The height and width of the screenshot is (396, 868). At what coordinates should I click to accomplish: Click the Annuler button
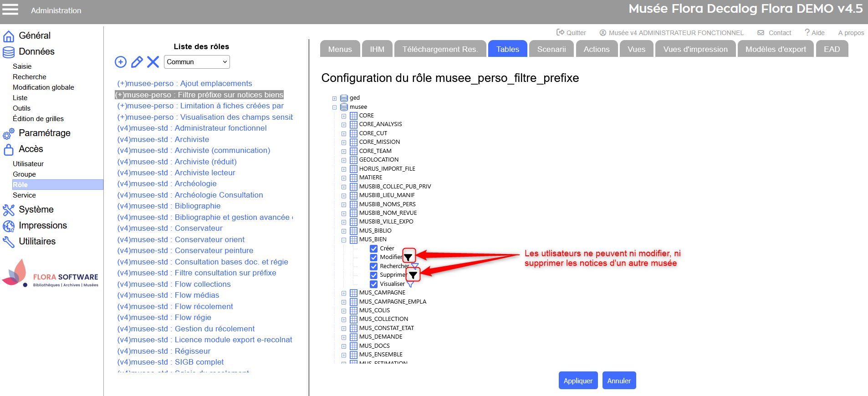coord(619,381)
